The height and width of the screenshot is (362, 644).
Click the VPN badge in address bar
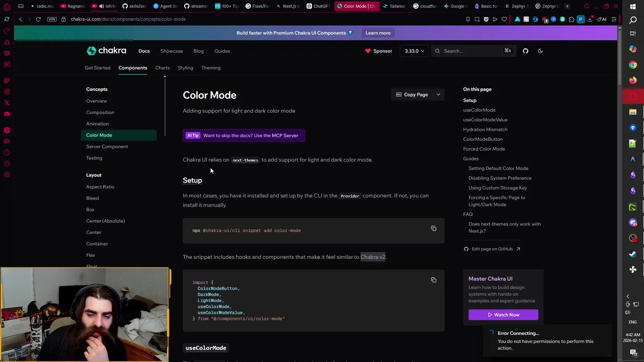coord(52,19)
